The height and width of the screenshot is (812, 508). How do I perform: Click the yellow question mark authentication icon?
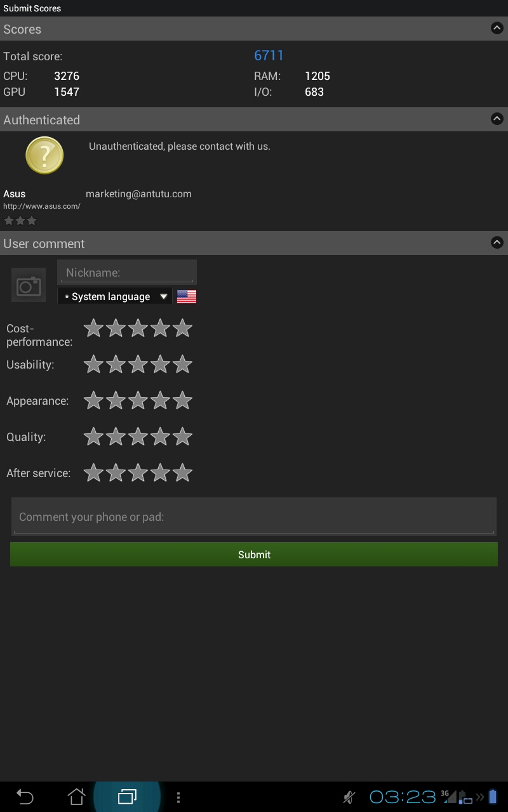pyautogui.click(x=44, y=155)
